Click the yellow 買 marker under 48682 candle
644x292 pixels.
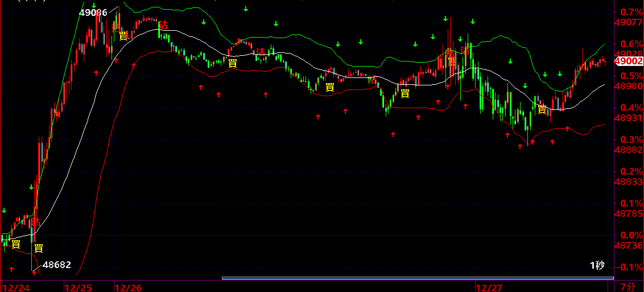39,248
